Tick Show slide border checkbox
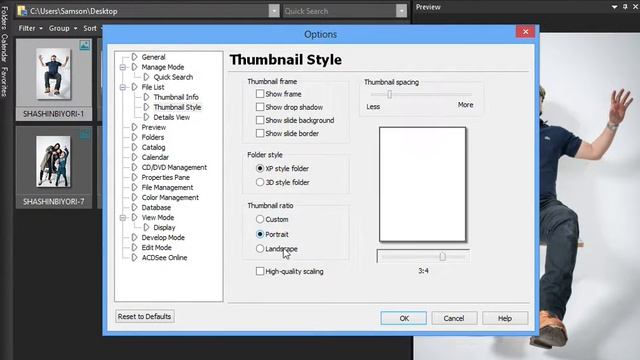The width and height of the screenshot is (640, 360). (x=260, y=133)
